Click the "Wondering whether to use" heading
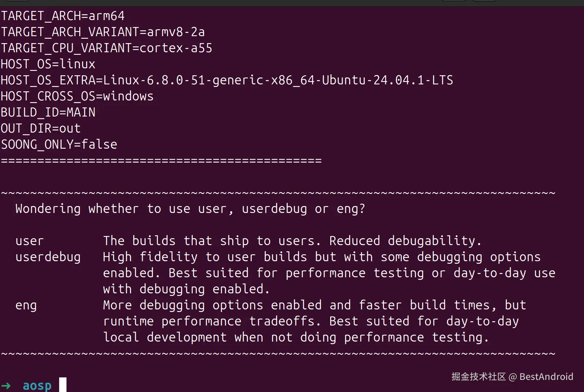 point(190,209)
